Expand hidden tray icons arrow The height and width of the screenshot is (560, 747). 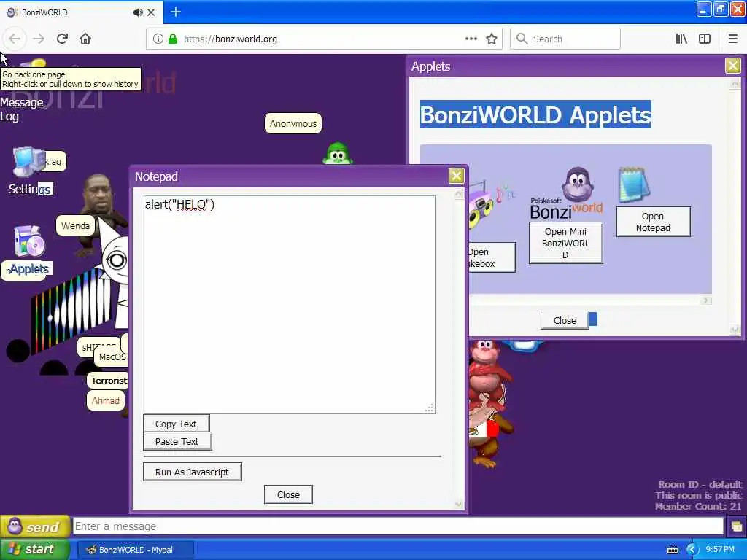pyautogui.click(x=692, y=550)
